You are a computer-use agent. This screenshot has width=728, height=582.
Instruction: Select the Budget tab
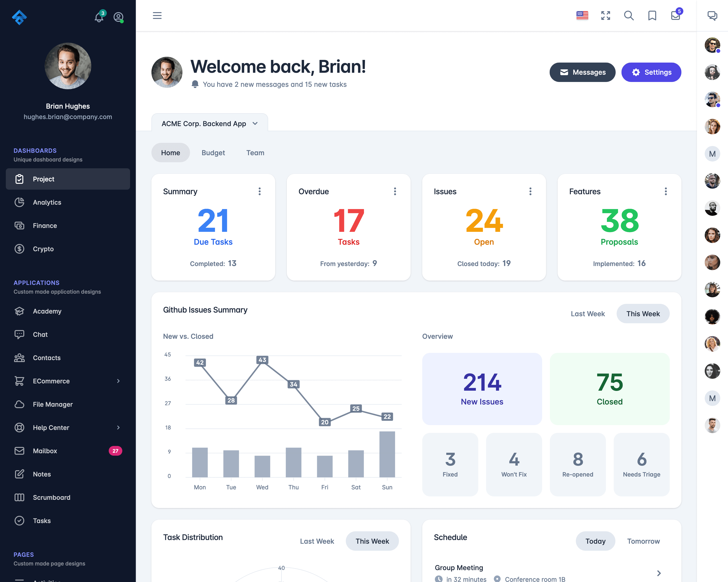[213, 153]
